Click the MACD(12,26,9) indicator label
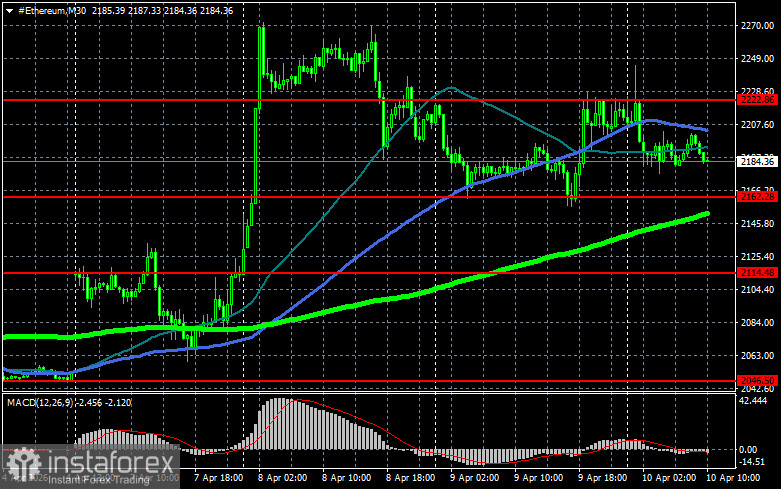781x489 pixels. pos(40,402)
